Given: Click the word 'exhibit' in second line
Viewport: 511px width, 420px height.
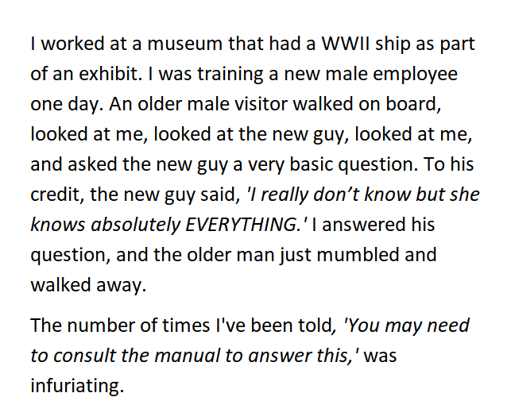Looking at the screenshot, I should (x=110, y=73).
